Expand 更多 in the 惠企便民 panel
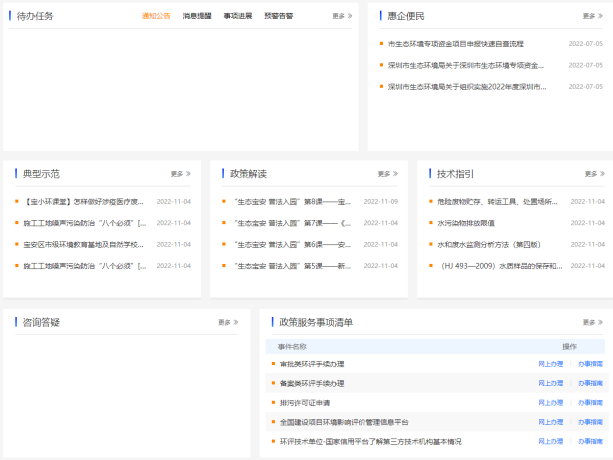This screenshot has width=613, height=460. 593,16
